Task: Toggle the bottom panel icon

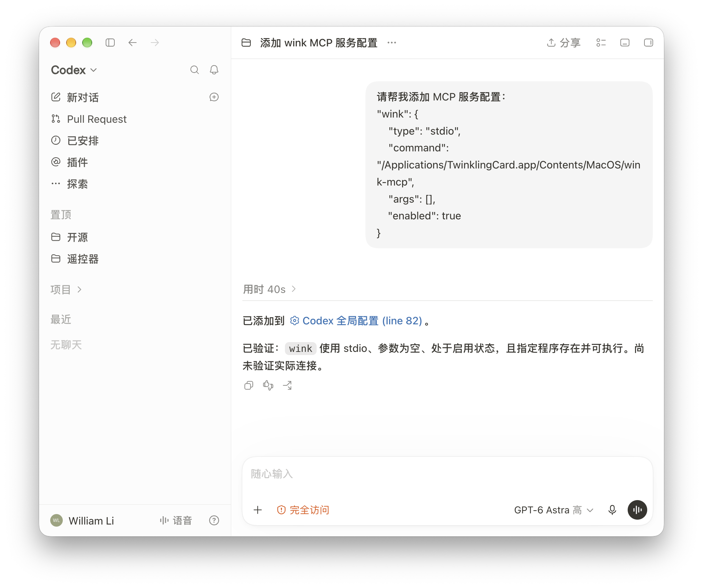Action: coord(625,43)
